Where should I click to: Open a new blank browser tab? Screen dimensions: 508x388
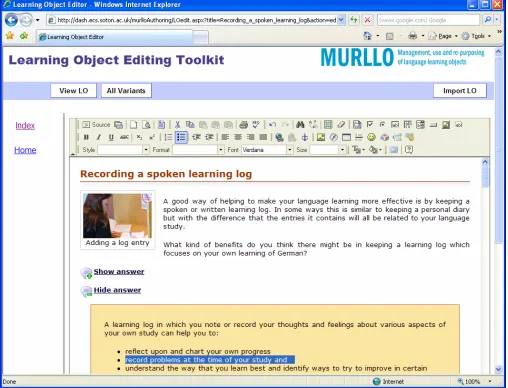pos(200,37)
